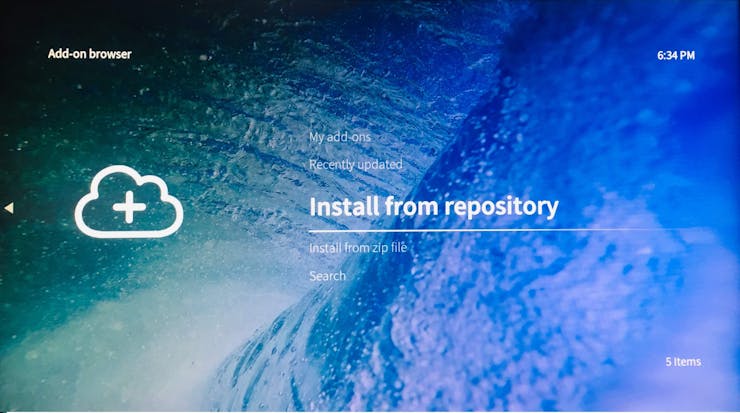This screenshot has height=413, width=740.
Task: Click the Add-on browser title
Action: (x=90, y=54)
